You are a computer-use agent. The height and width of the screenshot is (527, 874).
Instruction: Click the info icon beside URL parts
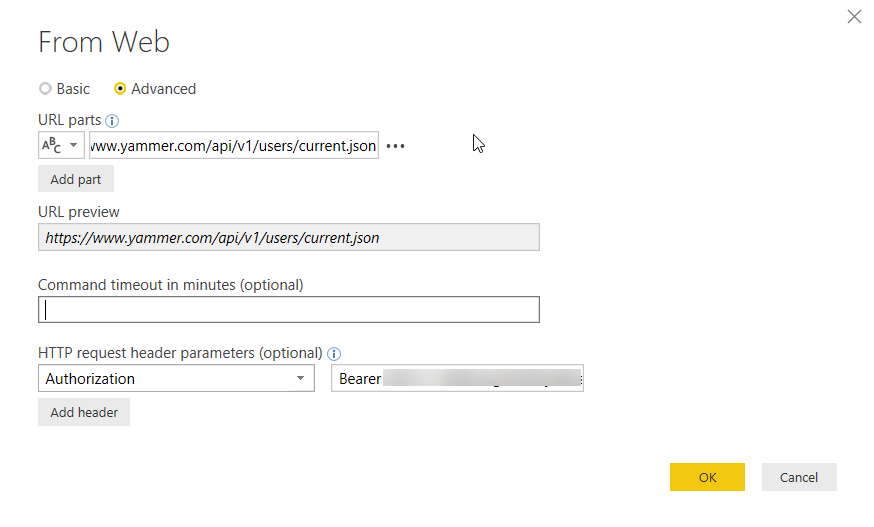pyautogui.click(x=112, y=121)
